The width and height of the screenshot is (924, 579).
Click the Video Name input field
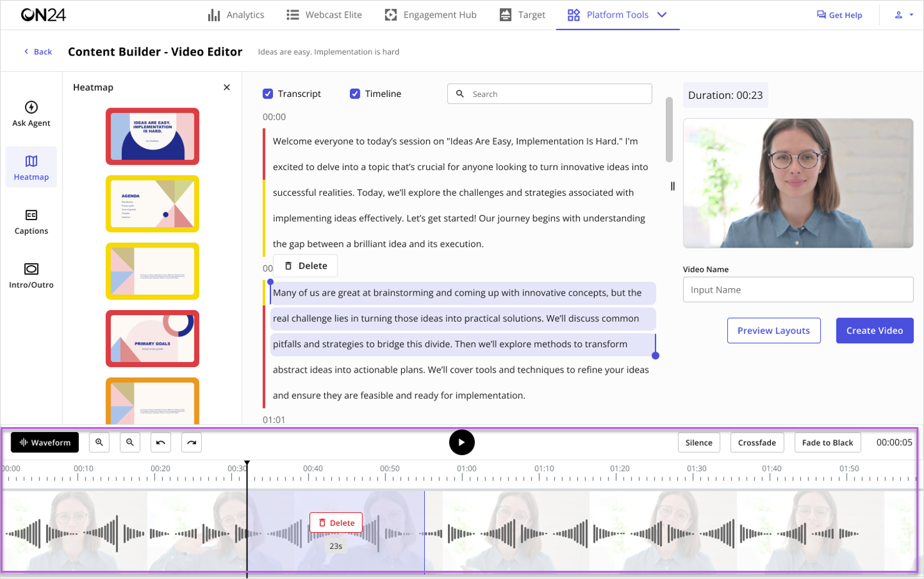[798, 290]
